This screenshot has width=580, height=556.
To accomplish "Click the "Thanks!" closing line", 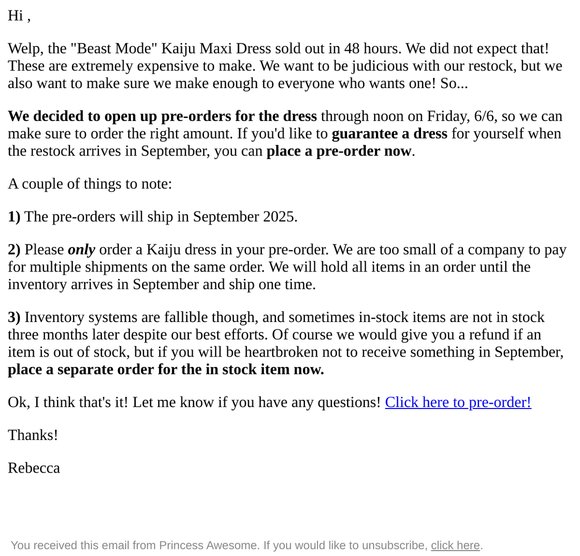I will (x=33, y=435).
